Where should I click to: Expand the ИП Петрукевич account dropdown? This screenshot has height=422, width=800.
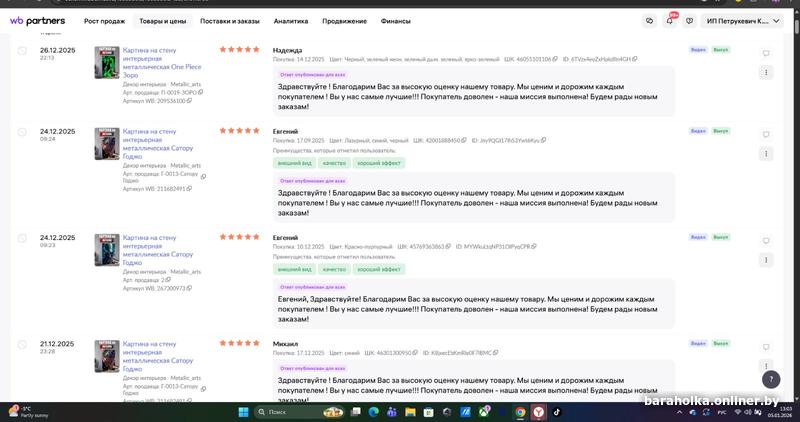coord(742,21)
